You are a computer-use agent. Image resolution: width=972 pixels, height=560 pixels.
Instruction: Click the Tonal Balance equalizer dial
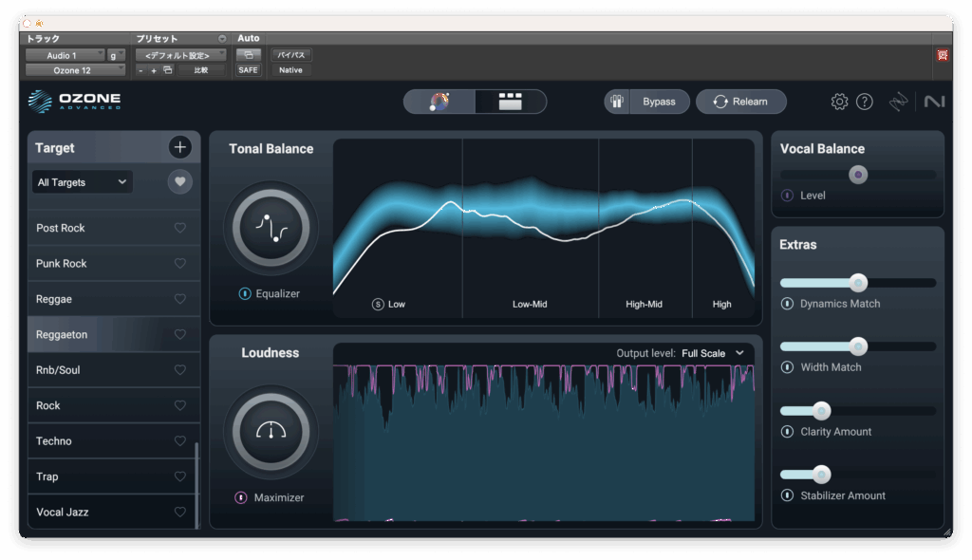coord(271,228)
